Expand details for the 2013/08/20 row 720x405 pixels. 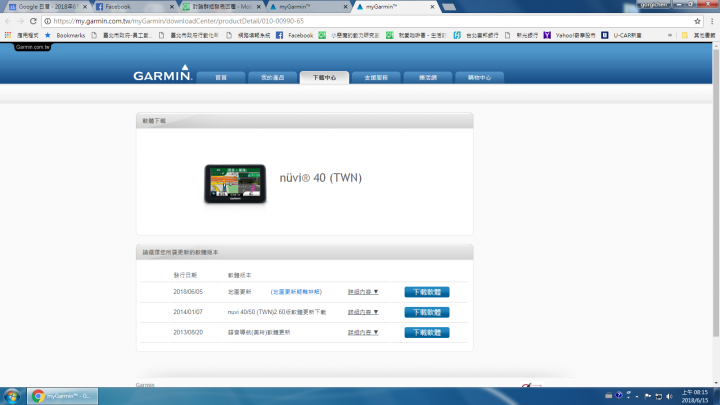click(x=363, y=332)
